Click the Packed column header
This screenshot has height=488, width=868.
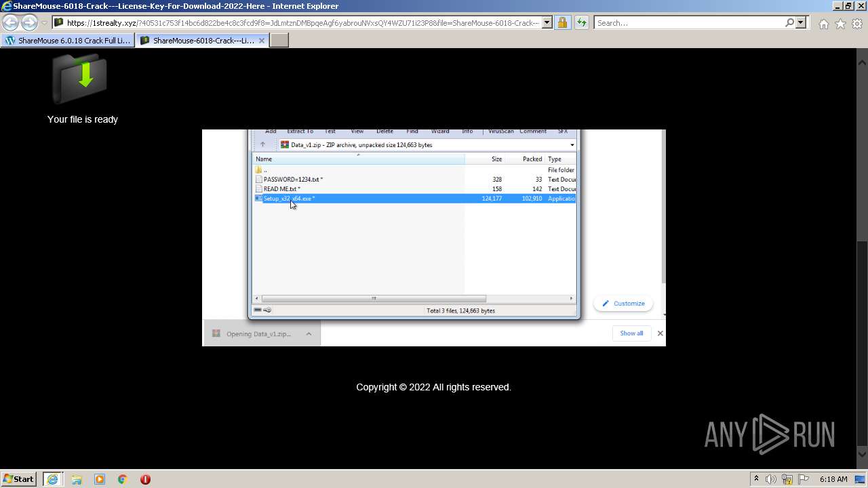coord(525,159)
